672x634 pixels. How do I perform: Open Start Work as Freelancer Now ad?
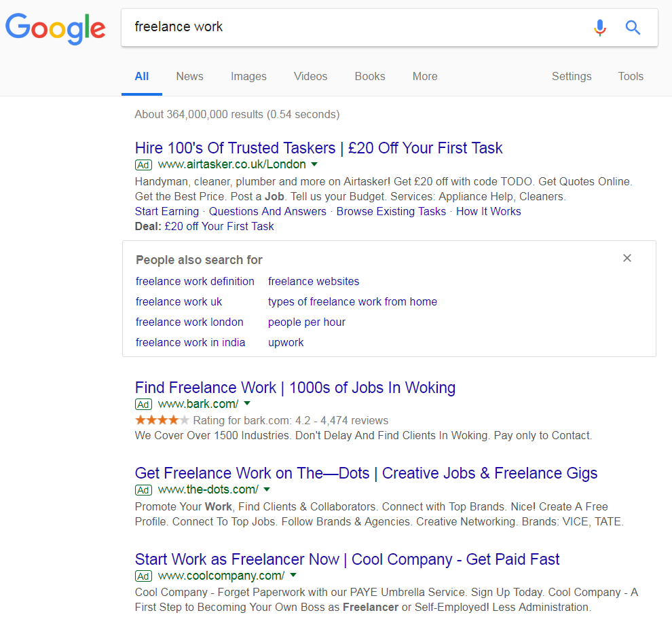pyautogui.click(x=347, y=559)
